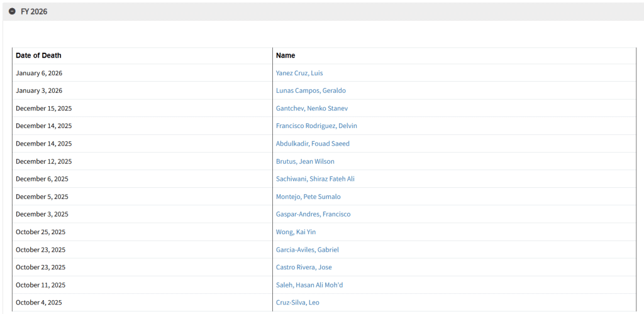The width and height of the screenshot is (644, 314).
Task: Click the Name column header
Action: click(285, 55)
